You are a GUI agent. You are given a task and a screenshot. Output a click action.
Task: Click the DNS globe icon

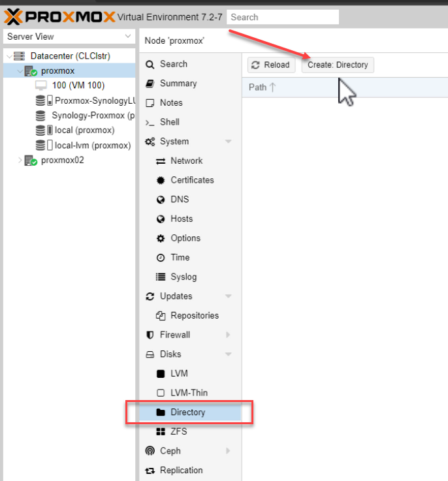(x=161, y=200)
